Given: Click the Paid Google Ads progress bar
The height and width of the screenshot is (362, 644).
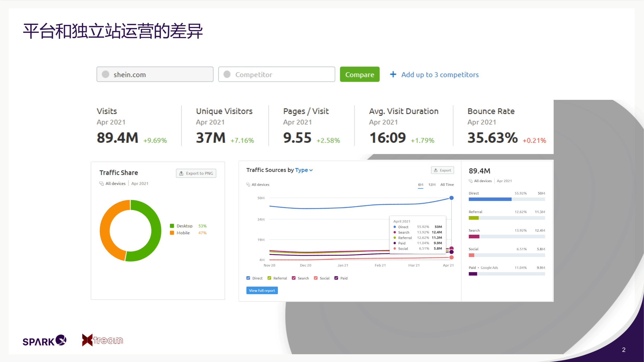Looking at the screenshot, I should coord(507,274).
